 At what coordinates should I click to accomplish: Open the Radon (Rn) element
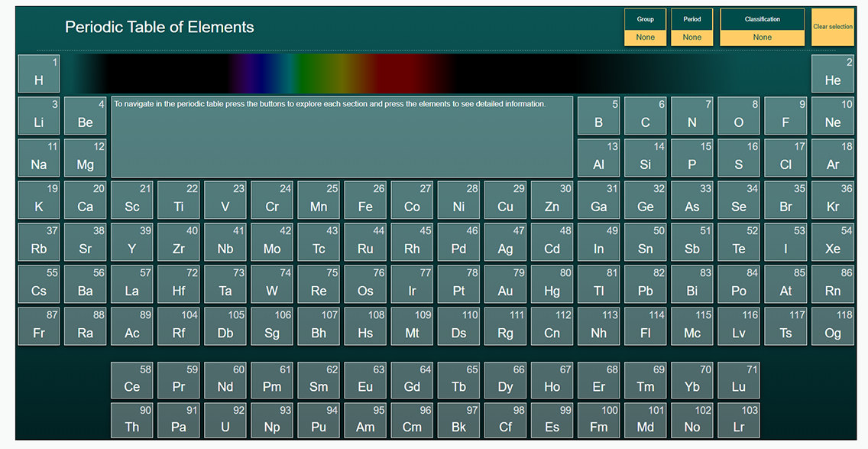point(833,285)
